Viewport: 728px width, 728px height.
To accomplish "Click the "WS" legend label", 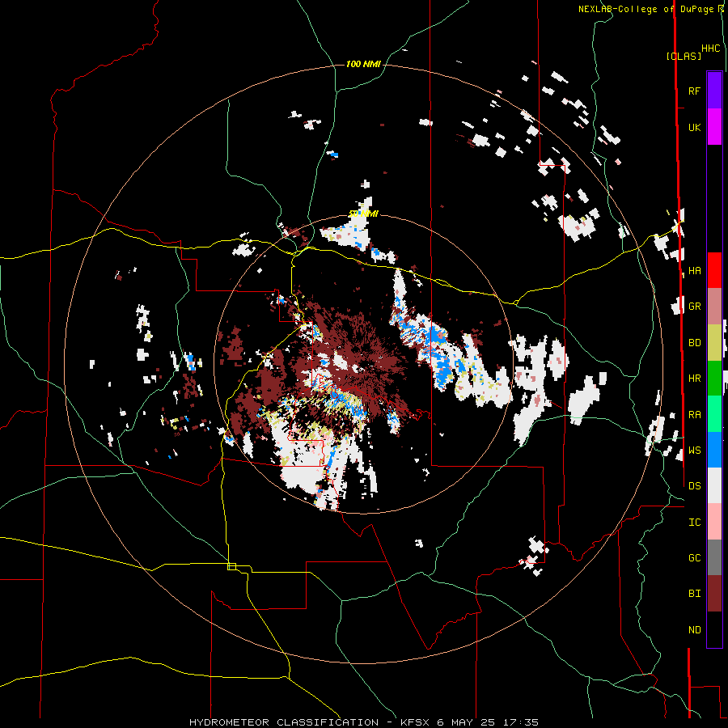I will (694, 450).
